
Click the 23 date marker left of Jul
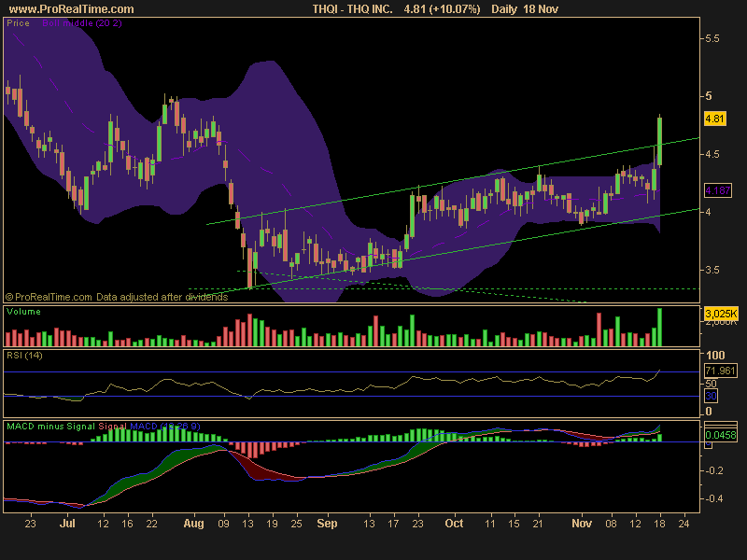[30, 524]
